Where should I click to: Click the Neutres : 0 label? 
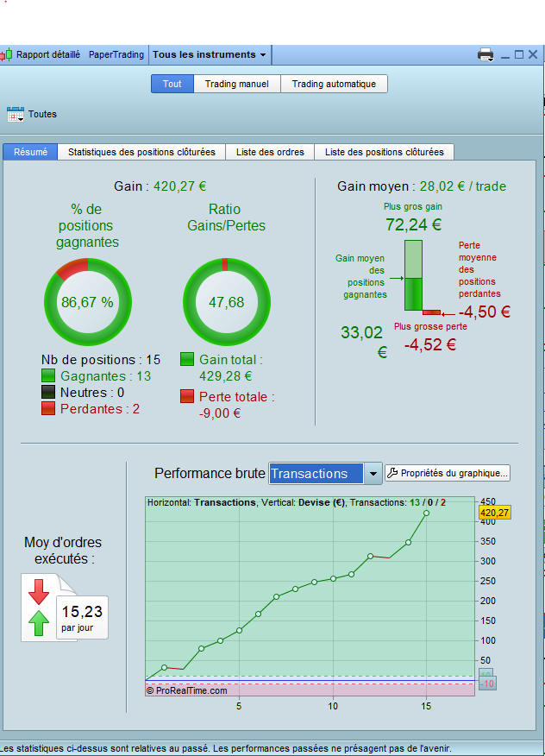tap(92, 393)
